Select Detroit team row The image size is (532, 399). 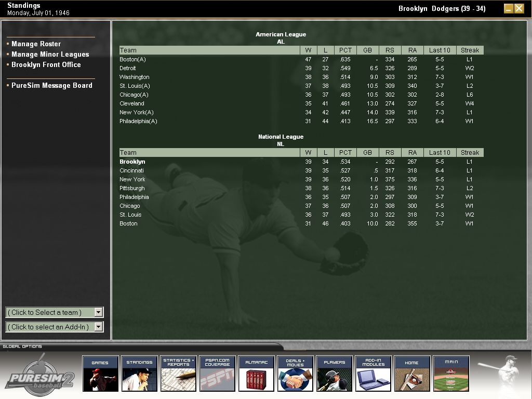[x=301, y=68]
